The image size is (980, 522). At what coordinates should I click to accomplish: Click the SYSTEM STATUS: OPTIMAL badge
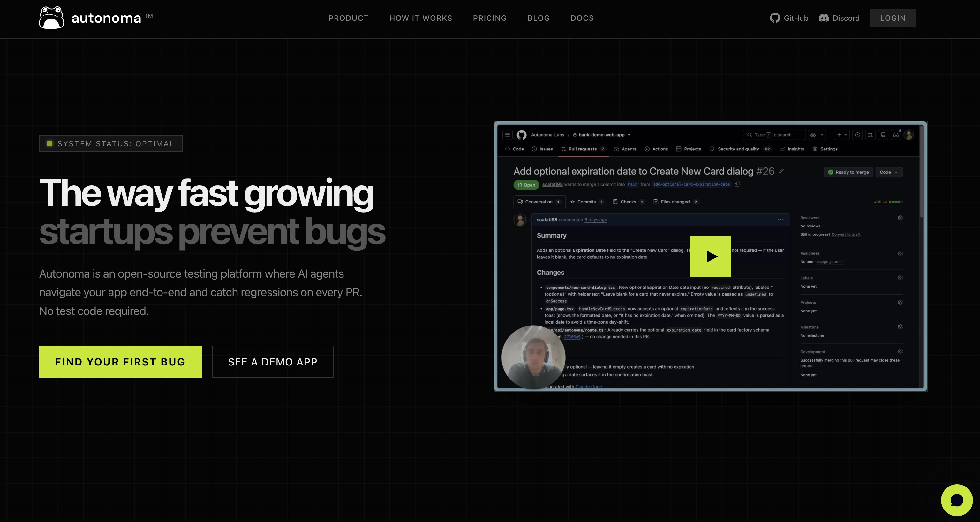tap(111, 143)
